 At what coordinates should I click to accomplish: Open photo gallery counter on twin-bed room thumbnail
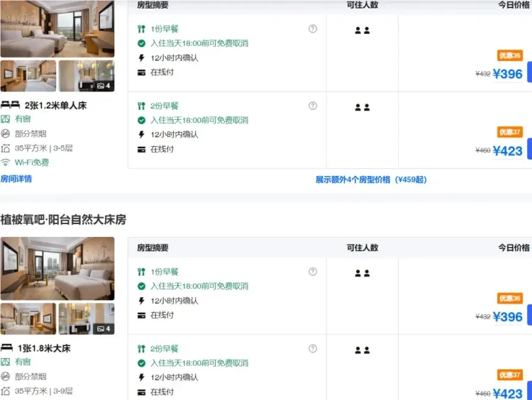pos(104,86)
